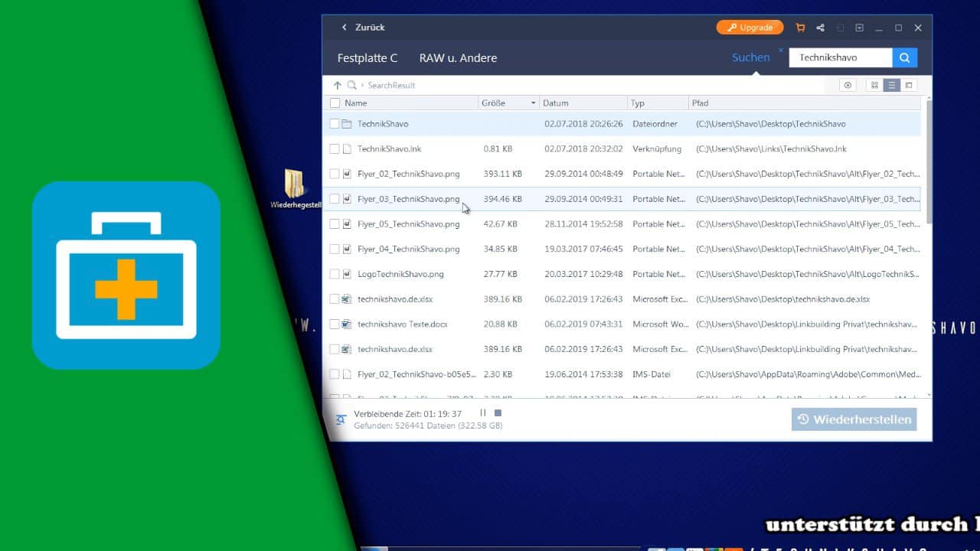Viewport: 980px width, 551px height.
Task: Check the TechnikShavo folder checkbox
Action: pos(335,124)
